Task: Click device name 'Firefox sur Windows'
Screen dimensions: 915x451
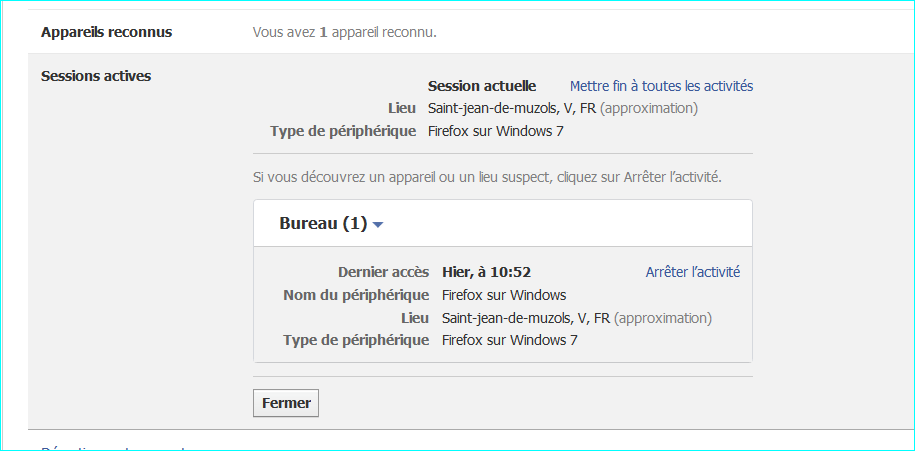Action: pos(504,295)
